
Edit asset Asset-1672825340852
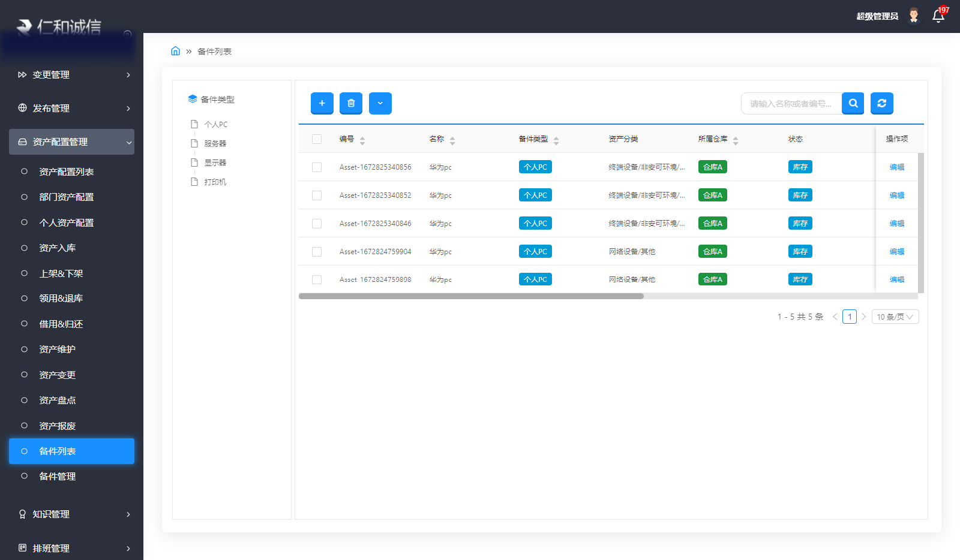(897, 195)
